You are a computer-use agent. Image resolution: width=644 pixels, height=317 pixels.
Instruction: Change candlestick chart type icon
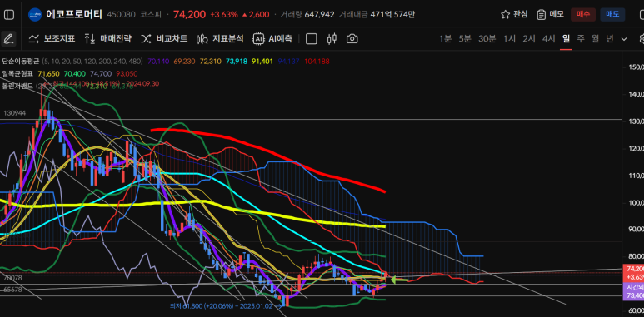click(x=332, y=39)
